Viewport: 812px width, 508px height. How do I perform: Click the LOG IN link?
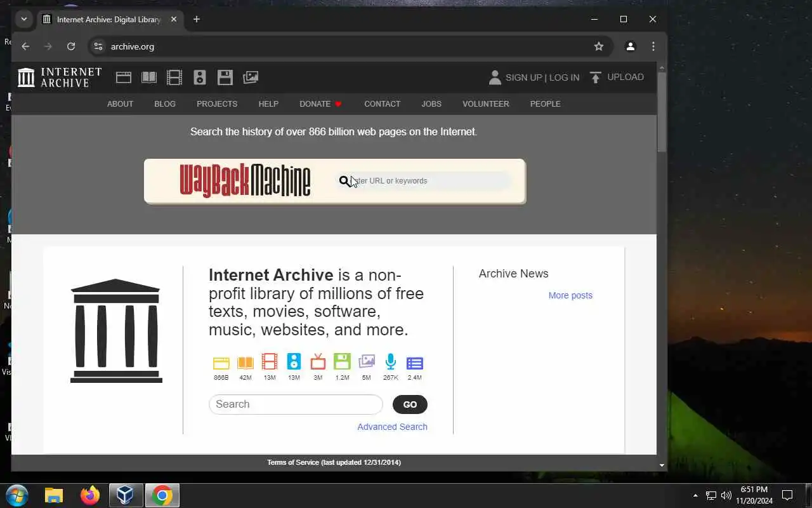click(564, 77)
